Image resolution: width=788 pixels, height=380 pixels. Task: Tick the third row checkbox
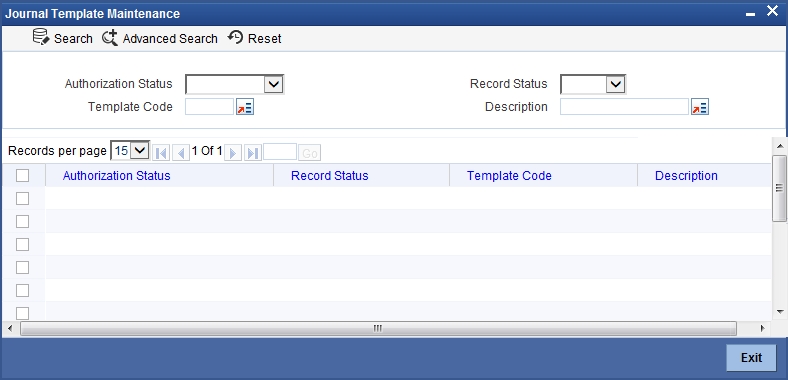pos(23,244)
